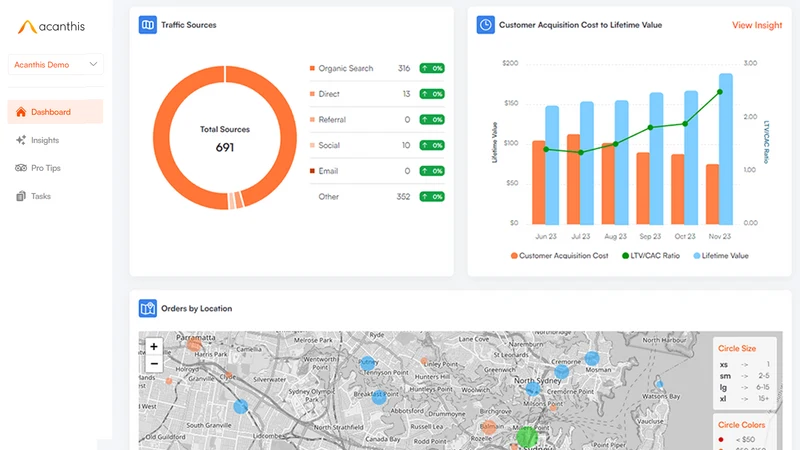Toggle the Customer Acquisition Cost legend item
800x450 pixels.
pos(560,256)
